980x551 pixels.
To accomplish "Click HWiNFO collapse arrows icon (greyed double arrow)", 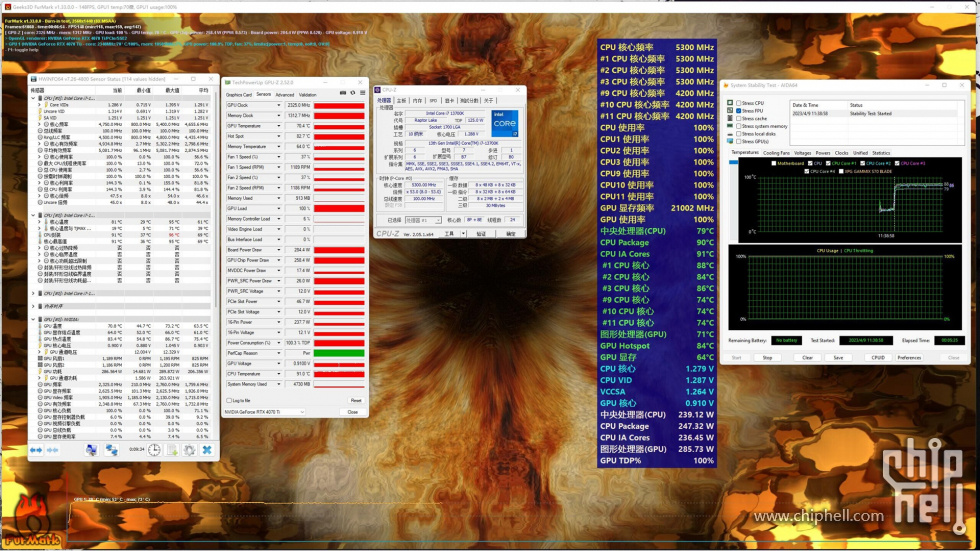I will pos(52,450).
